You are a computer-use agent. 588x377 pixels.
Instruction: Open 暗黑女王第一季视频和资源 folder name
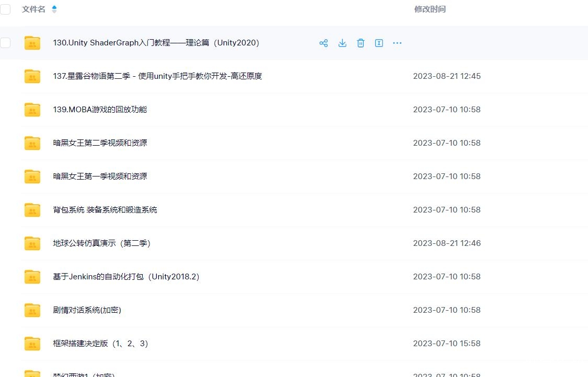click(100, 176)
